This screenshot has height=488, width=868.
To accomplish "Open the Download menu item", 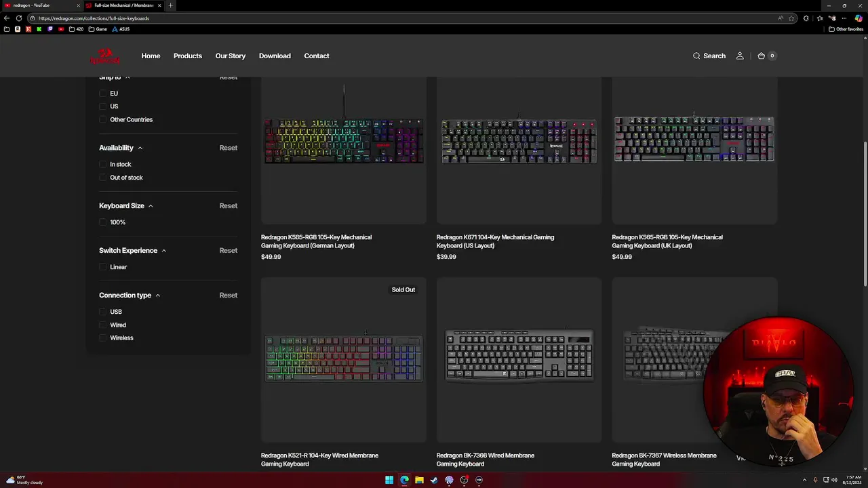I will click(x=275, y=56).
